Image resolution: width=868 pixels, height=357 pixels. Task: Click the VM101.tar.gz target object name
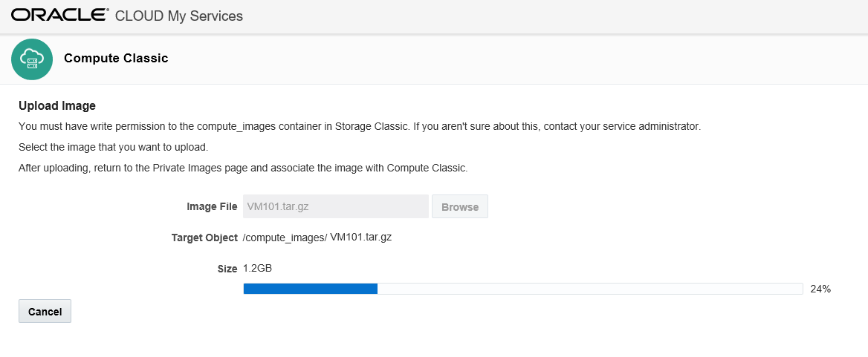pos(361,237)
